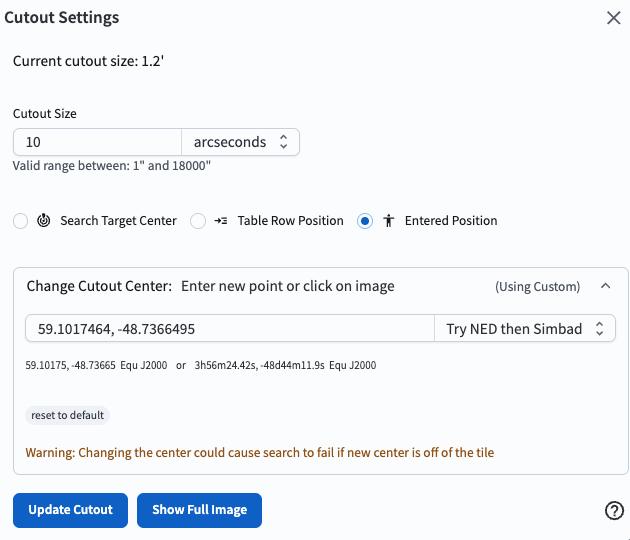Click the person icon beside Entered Position

[x=389, y=221]
